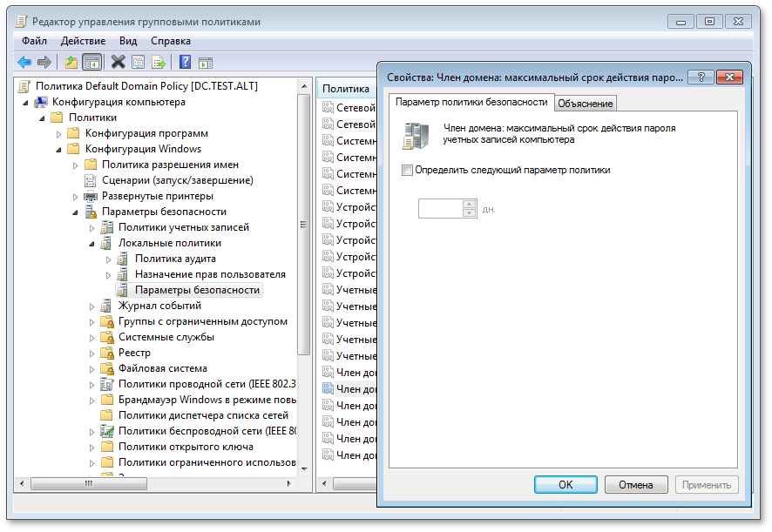Expand the Политика аудита node
This screenshot has height=532, width=772.
point(109,259)
